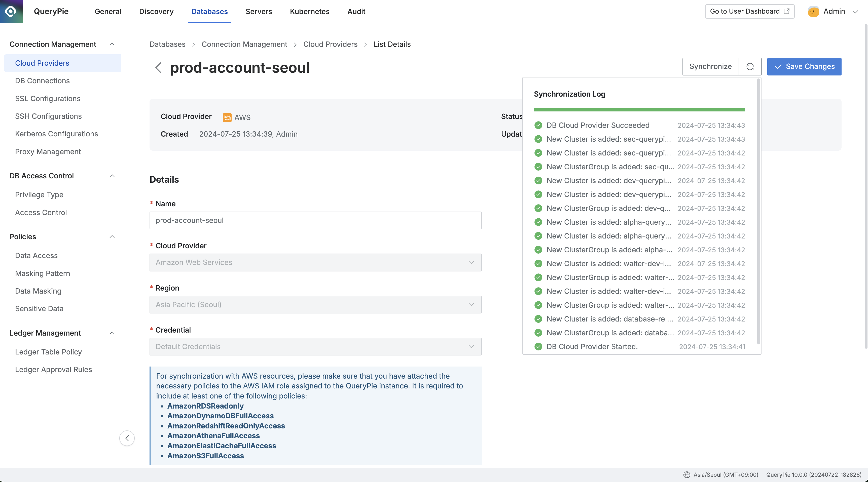
Task: Click the Synchronize button
Action: point(710,67)
